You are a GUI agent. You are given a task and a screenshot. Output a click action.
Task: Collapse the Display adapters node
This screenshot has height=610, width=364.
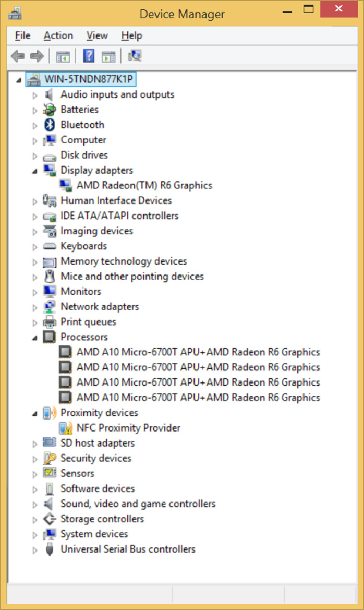click(35, 171)
